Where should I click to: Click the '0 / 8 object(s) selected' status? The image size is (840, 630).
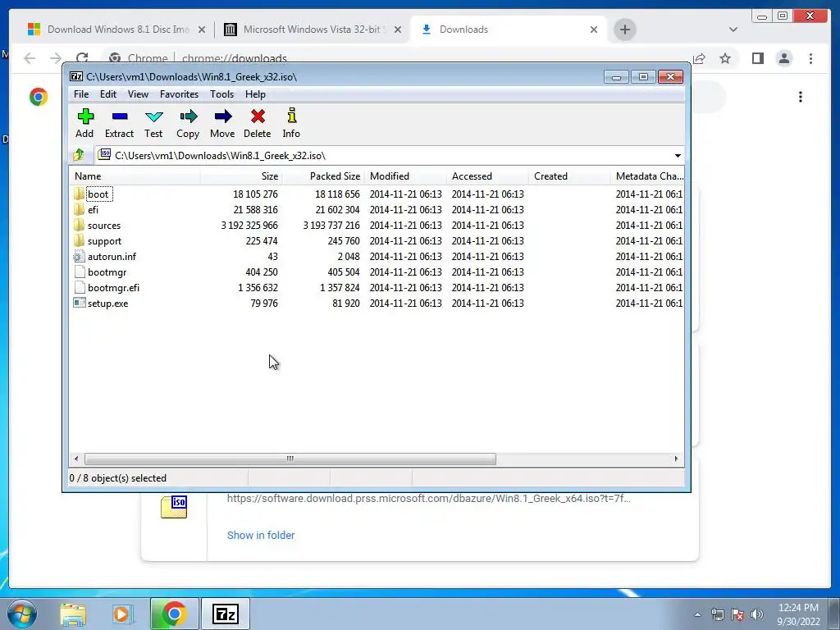tap(118, 478)
